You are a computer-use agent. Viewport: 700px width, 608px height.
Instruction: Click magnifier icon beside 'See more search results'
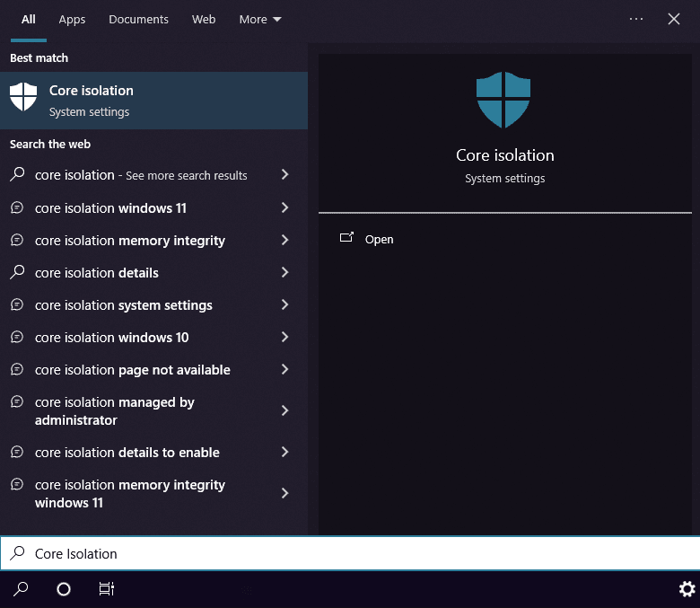pos(17,174)
